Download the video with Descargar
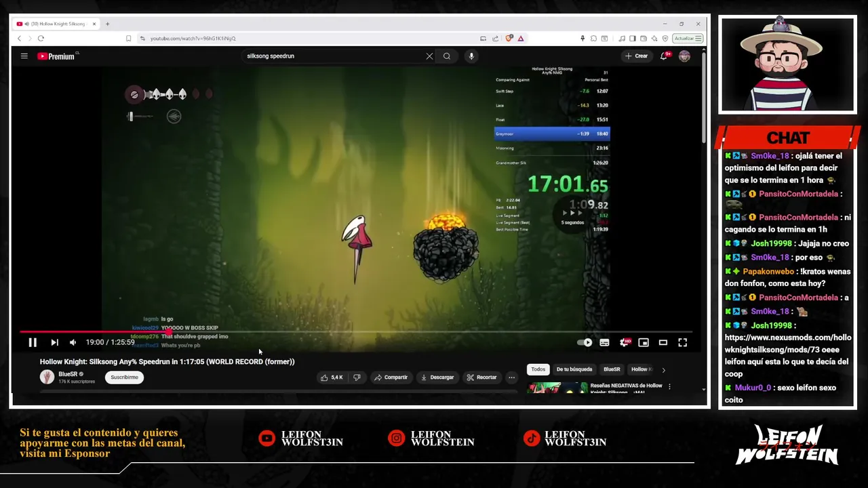 coord(437,378)
